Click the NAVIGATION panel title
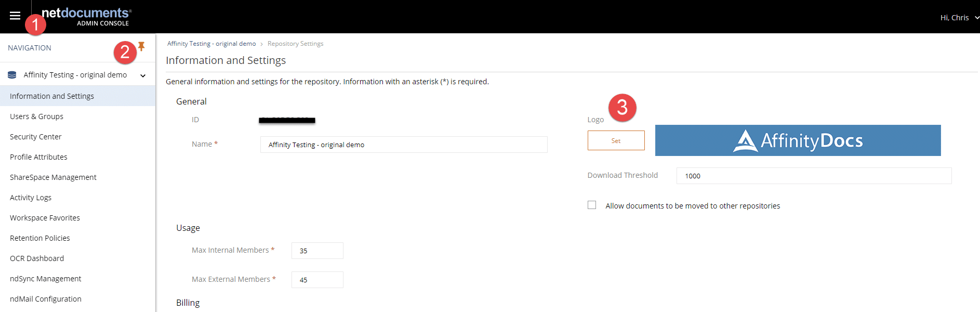The width and height of the screenshot is (980, 312). click(30, 48)
